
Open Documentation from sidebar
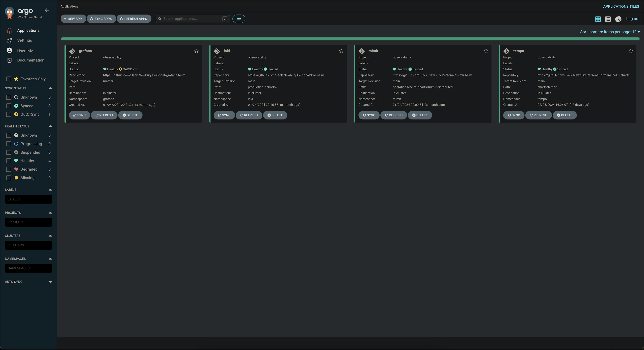click(x=31, y=60)
